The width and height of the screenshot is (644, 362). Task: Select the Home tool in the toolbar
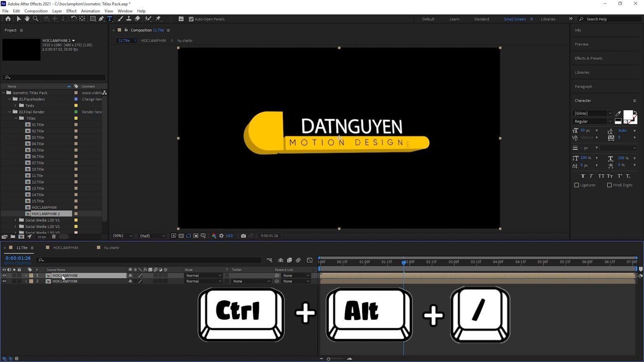(x=8, y=18)
